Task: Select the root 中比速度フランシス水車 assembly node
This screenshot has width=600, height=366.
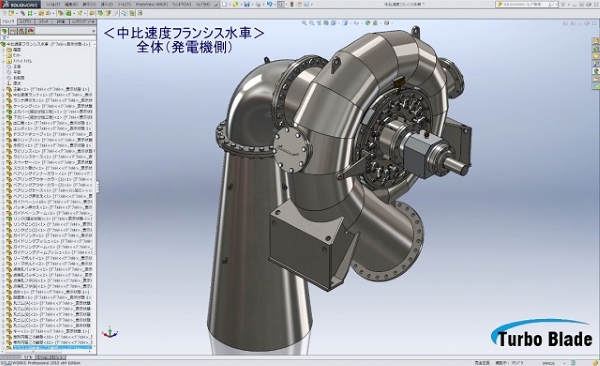Action: (x=48, y=44)
